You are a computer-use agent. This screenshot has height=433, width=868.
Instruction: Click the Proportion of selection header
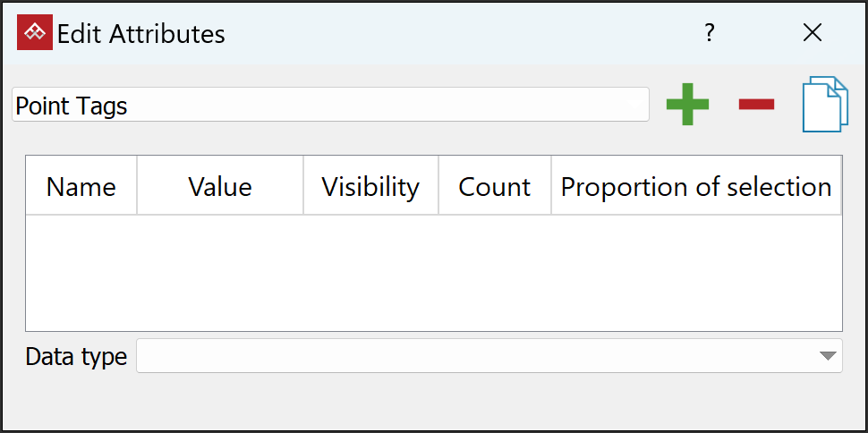pyautogui.click(x=696, y=186)
